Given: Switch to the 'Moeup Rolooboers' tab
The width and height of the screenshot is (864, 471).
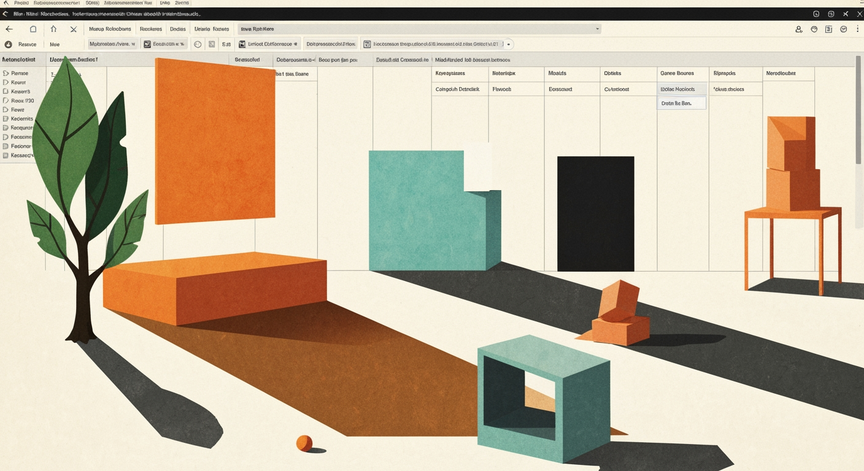Looking at the screenshot, I should 110,29.
